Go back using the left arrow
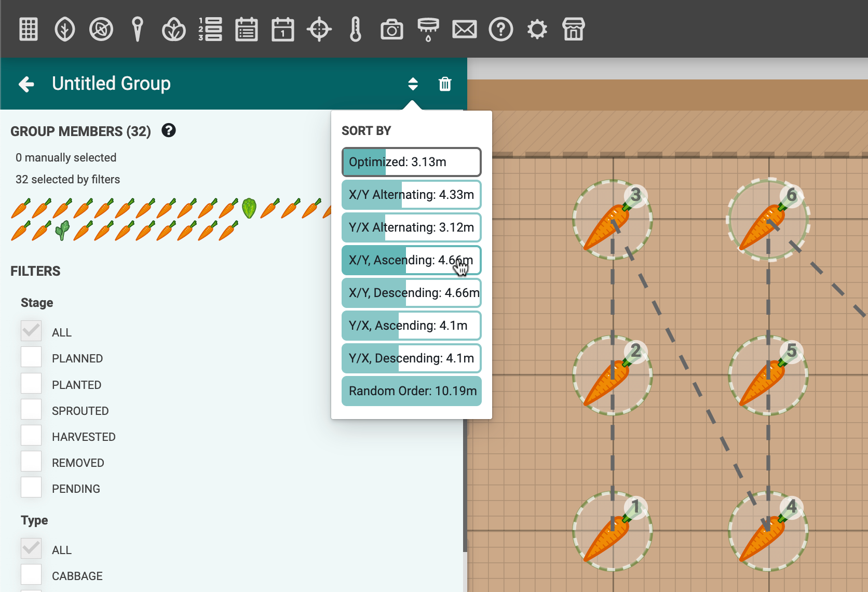The image size is (868, 592). tap(26, 84)
